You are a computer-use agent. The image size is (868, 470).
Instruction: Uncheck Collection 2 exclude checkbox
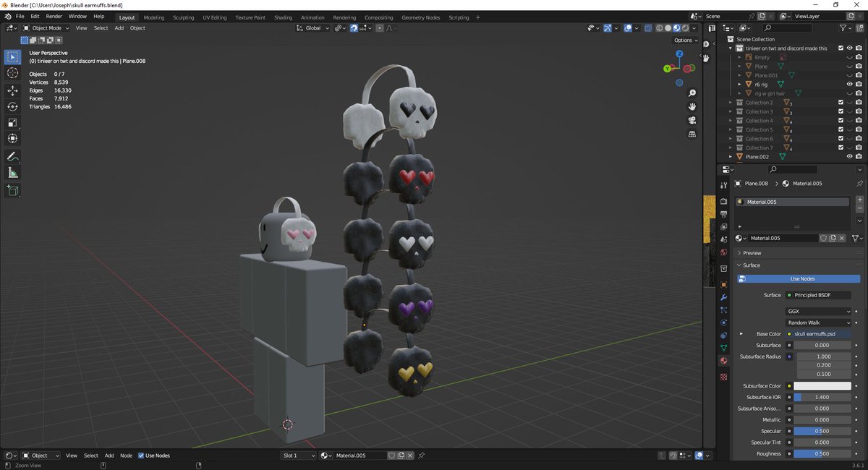coord(841,103)
